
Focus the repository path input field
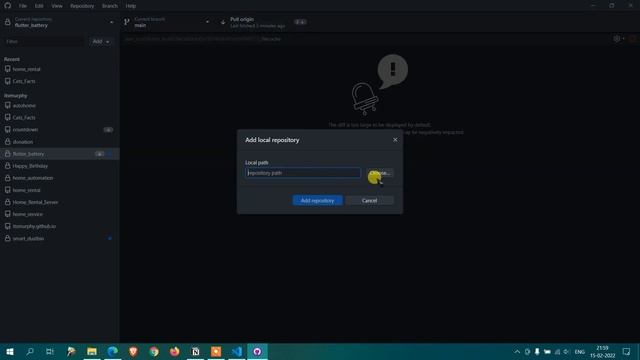[x=303, y=173]
